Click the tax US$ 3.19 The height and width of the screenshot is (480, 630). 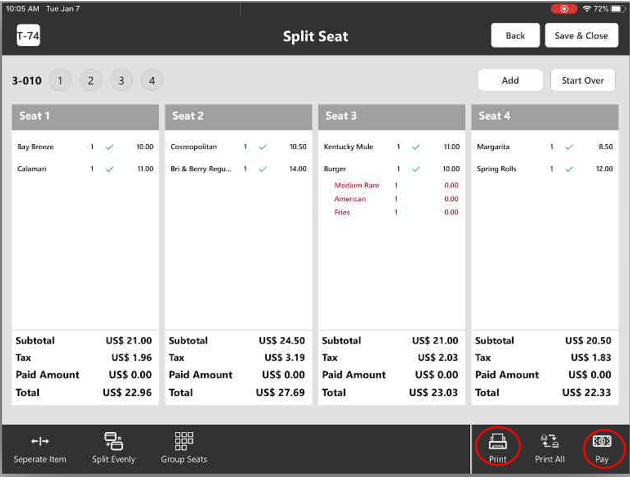click(x=284, y=358)
